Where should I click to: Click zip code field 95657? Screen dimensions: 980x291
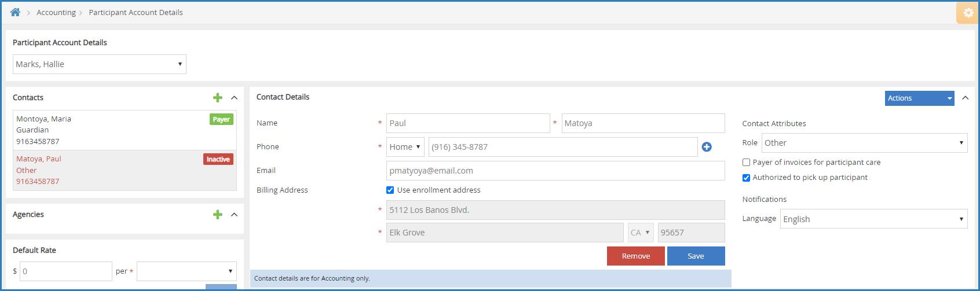pos(692,233)
